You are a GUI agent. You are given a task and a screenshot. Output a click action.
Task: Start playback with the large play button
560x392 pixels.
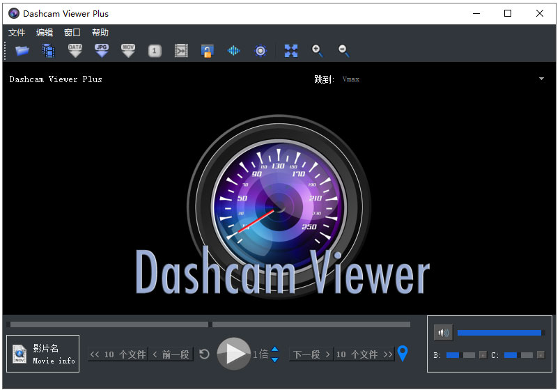tap(234, 354)
